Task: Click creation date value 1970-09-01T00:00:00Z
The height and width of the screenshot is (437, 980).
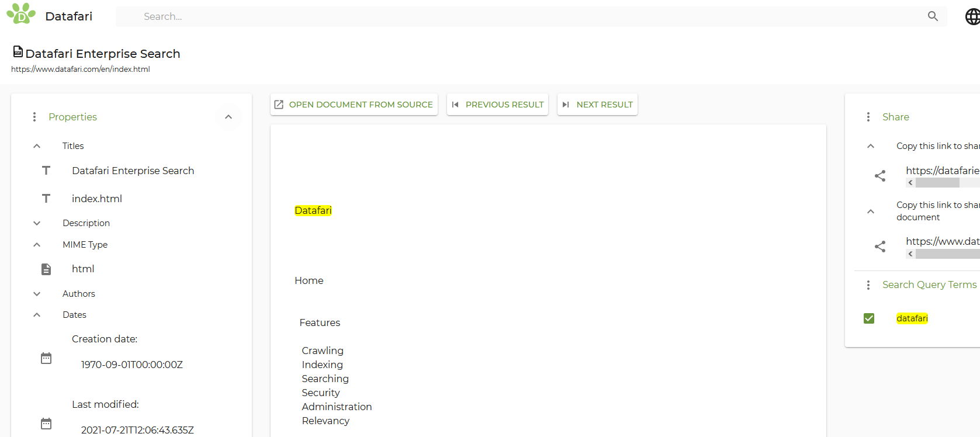Action: coord(132,365)
